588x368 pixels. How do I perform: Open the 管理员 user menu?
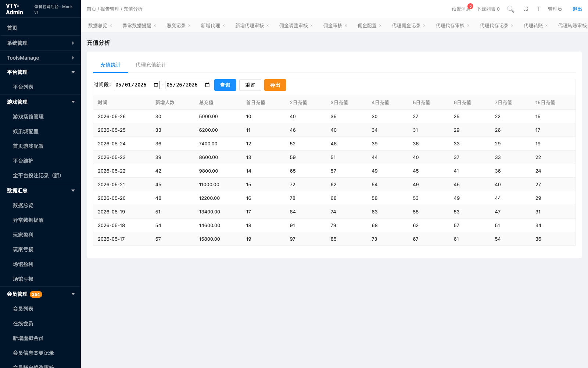pos(555,9)
